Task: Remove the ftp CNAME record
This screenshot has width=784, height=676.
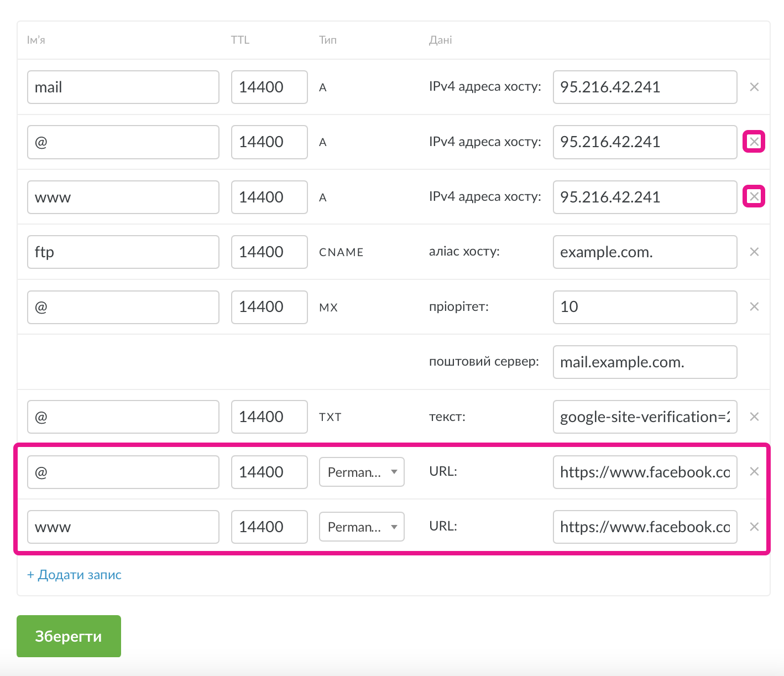Action: [x=754, y=252]
